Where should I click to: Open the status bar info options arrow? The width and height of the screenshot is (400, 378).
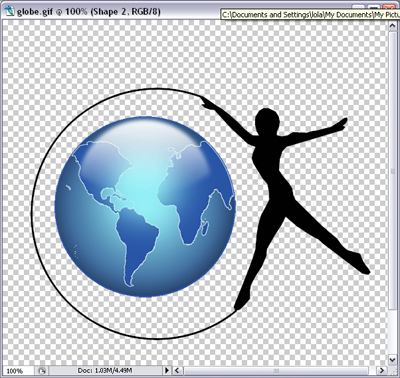(167, 370)
